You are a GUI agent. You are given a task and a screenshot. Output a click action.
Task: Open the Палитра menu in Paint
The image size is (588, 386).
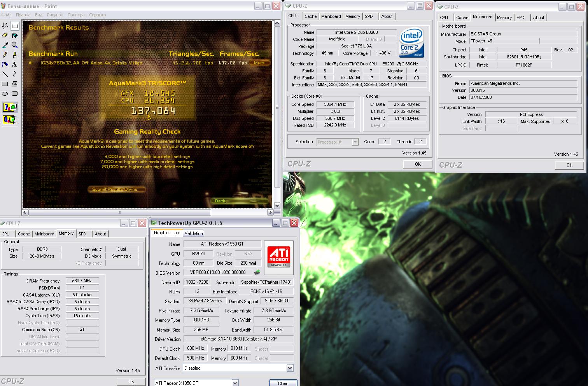(76, 15)
